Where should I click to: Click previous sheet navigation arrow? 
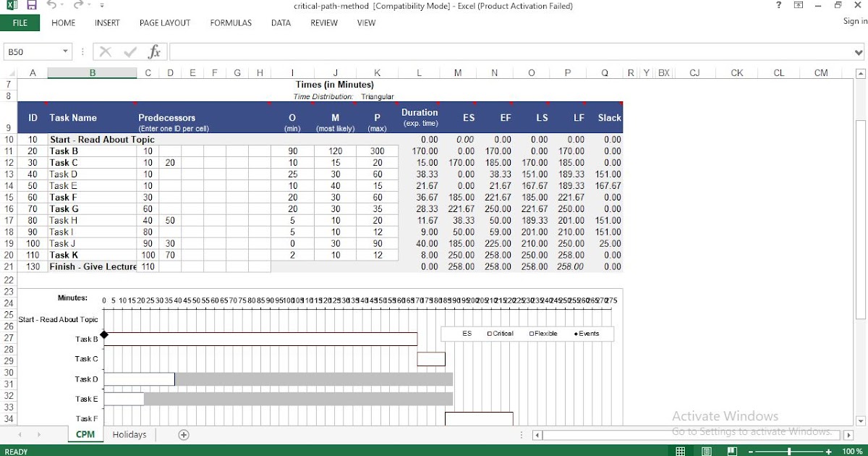pyautogui.click(x=20, y=434)
